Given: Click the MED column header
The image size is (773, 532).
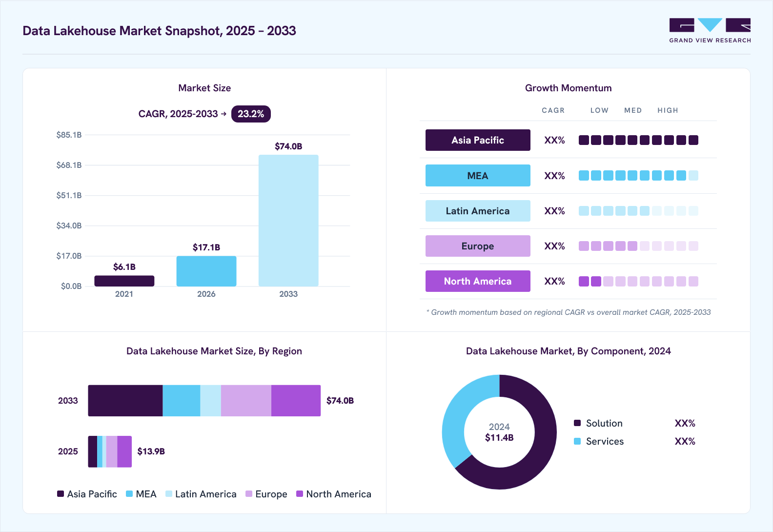Looking at the screenshot, I should pyautogui.click(x=633, y=110).
